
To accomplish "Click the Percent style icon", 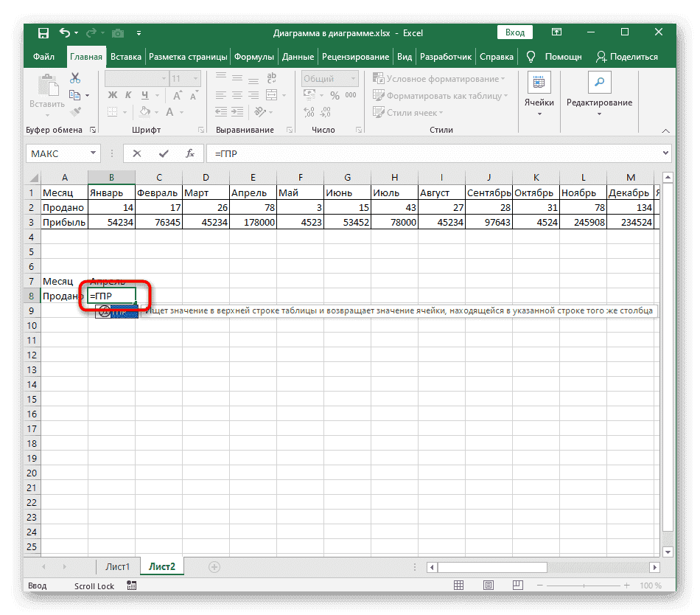I will point(335,94).
